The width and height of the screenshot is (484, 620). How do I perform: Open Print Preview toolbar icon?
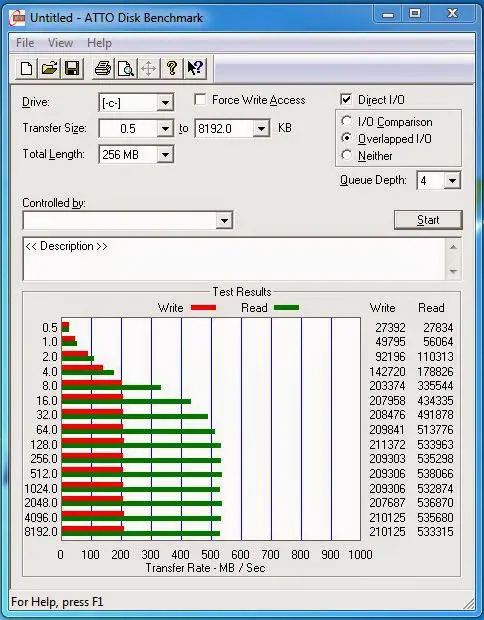[x=126, y=68]
